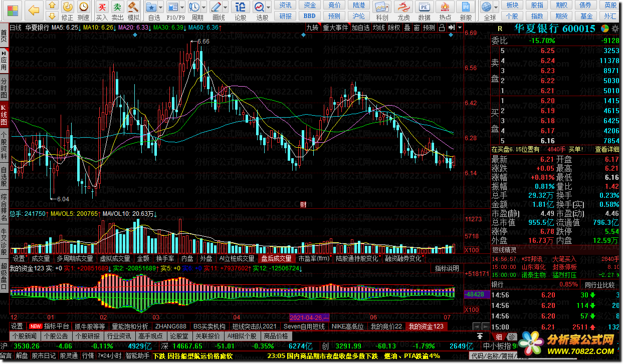Toggle 重大事件 major events markers
This screenshot has width=624, height=364.
coord(335,28)
